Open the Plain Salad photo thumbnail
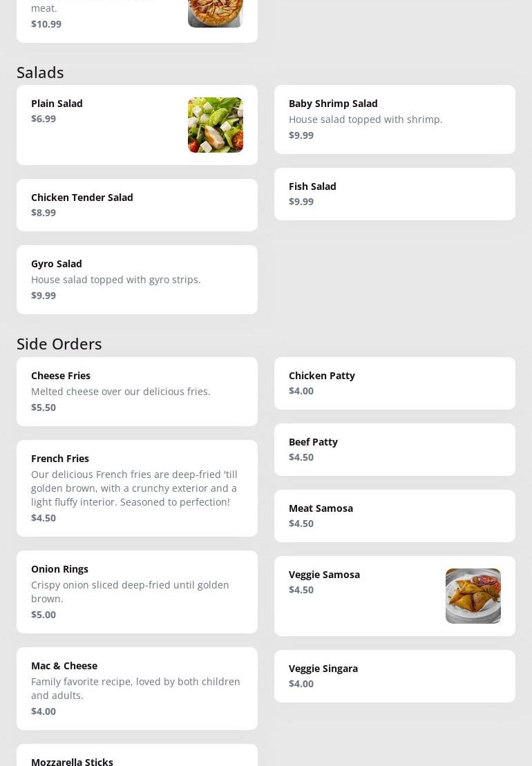The height and width of the screenshot is (766, 532). tap(215, 125)
